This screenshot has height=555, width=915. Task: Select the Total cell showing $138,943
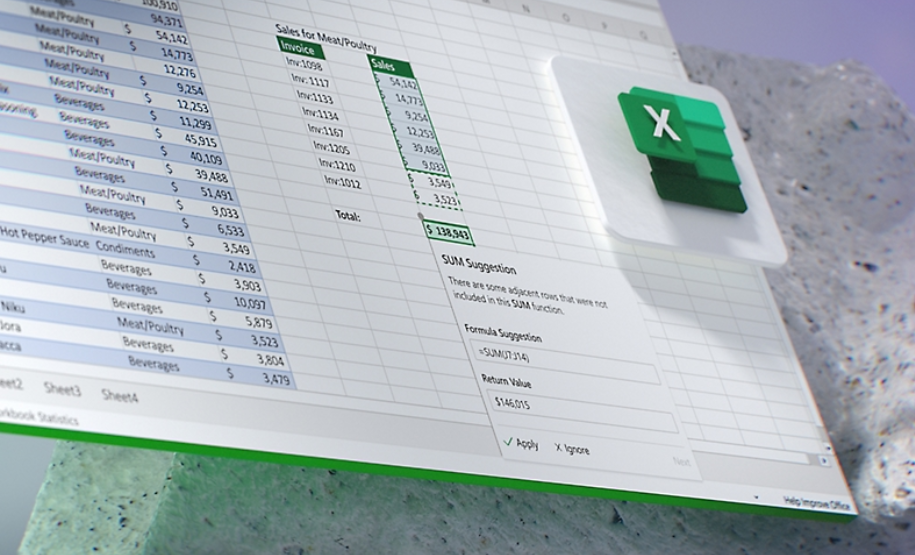pyautogui.click(x=448, y=233)
